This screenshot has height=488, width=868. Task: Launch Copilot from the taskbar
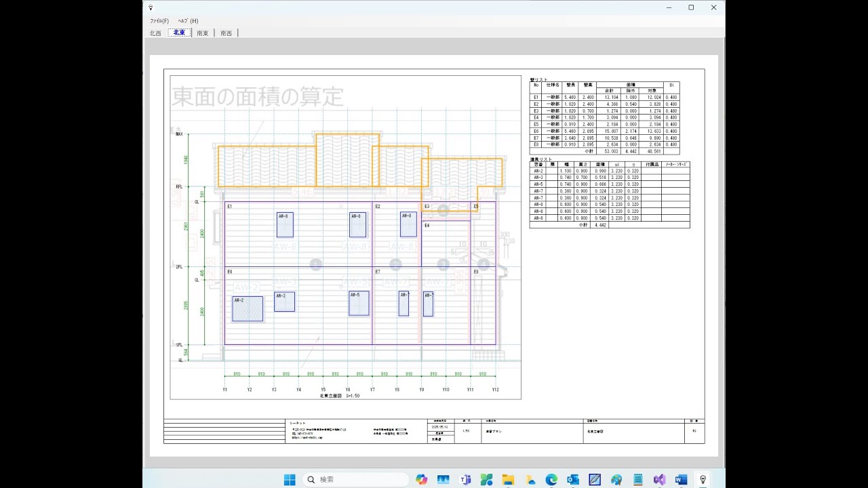click(422, 479)
